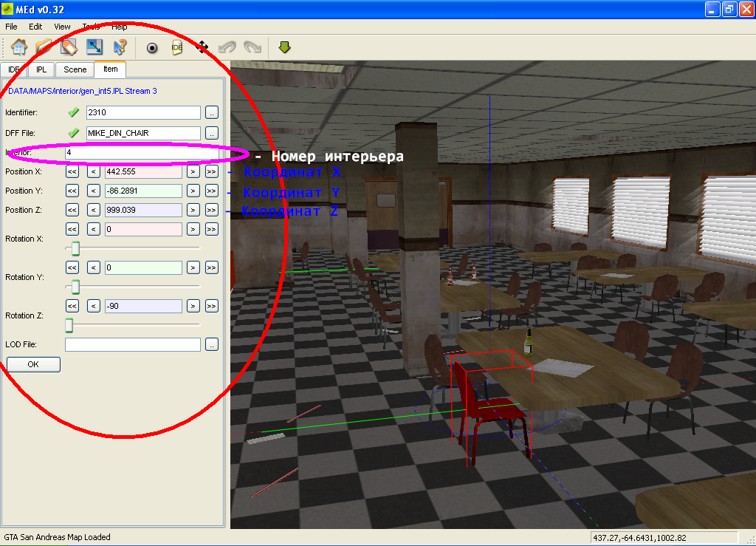Viewport: 756px width, 546px height.
Task: Decrease Position Z by large step '<<'
Action: 72,211
